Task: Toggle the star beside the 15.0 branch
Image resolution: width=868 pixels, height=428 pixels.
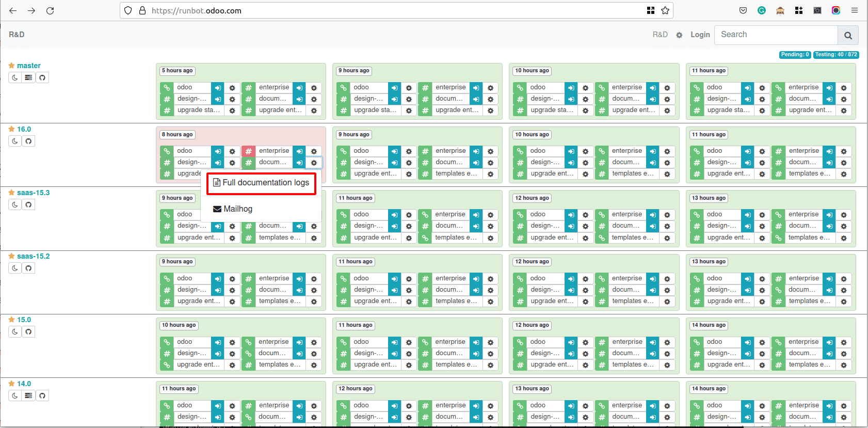Action: click(11, 320)
